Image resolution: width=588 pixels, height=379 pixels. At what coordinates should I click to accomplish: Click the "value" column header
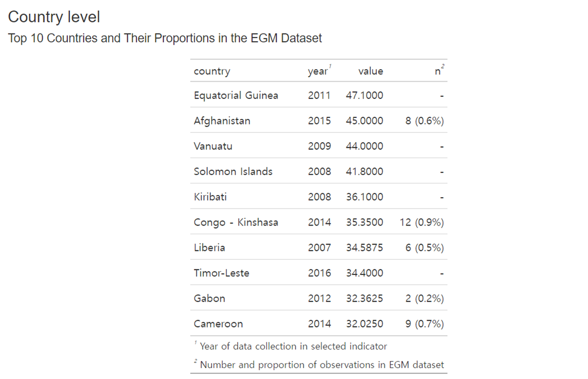[370, 72]
